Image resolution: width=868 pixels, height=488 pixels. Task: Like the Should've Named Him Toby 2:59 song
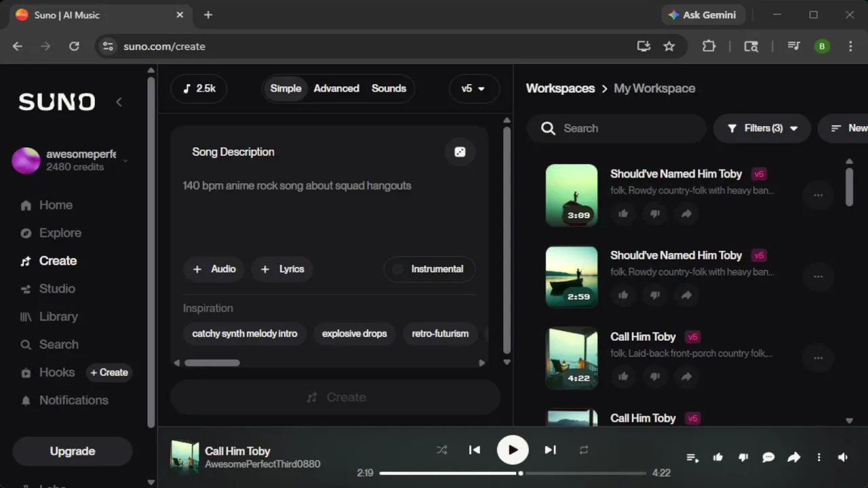[623, 295]
